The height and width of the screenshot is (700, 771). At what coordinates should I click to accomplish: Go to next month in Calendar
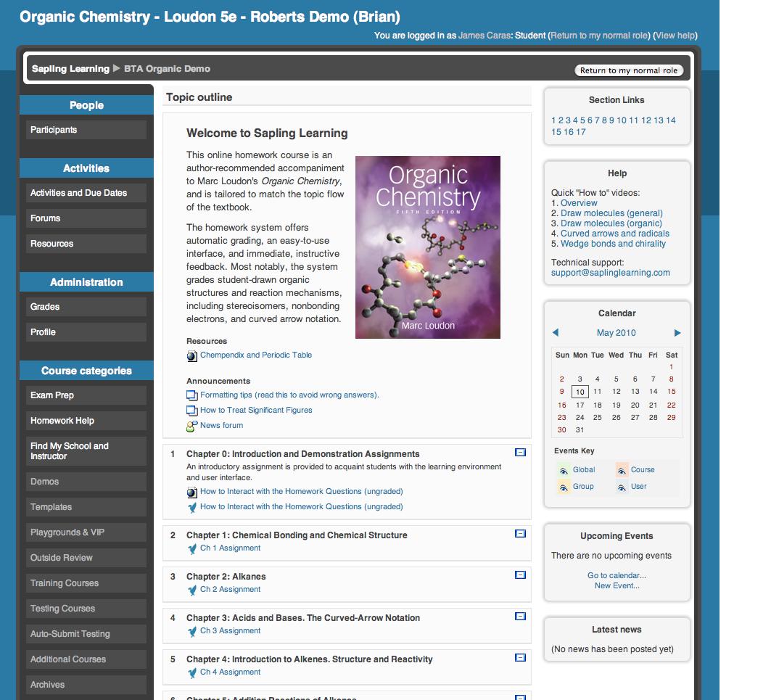pos(677,332)
